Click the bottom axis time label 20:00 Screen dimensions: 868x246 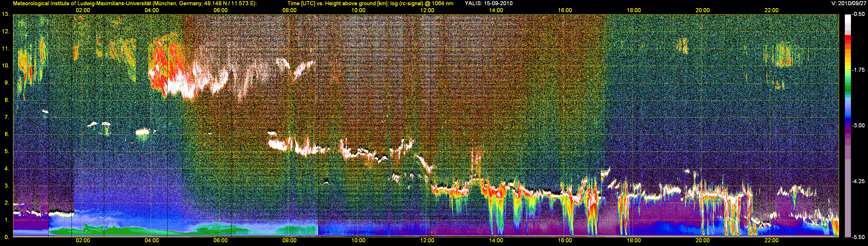703,241
